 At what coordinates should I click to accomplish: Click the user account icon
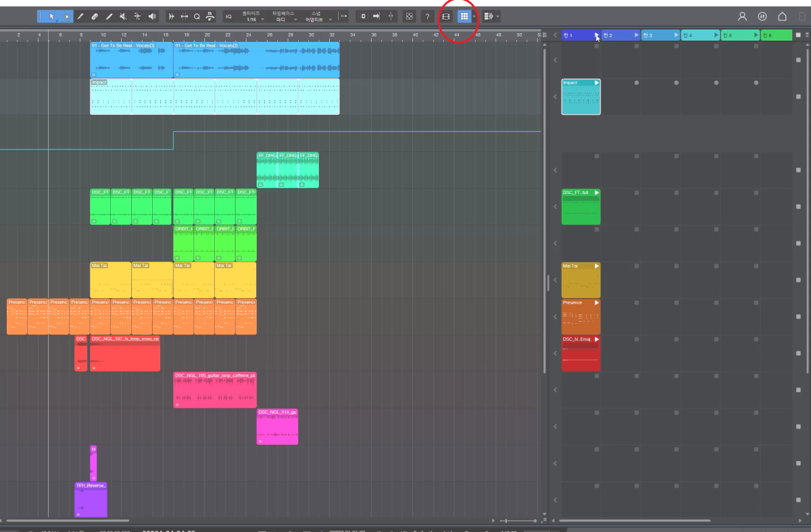(743, 16)
